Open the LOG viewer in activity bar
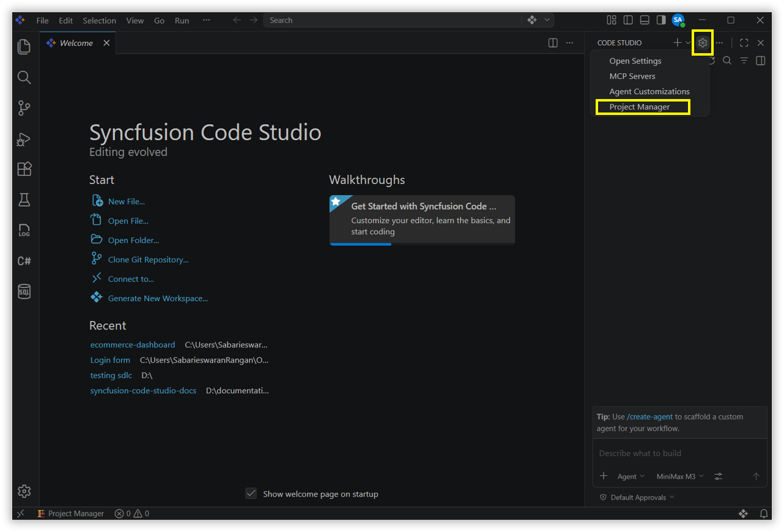The width and height of the screenshot is (784, 532). pyautogui.click(x=24, y=230)
